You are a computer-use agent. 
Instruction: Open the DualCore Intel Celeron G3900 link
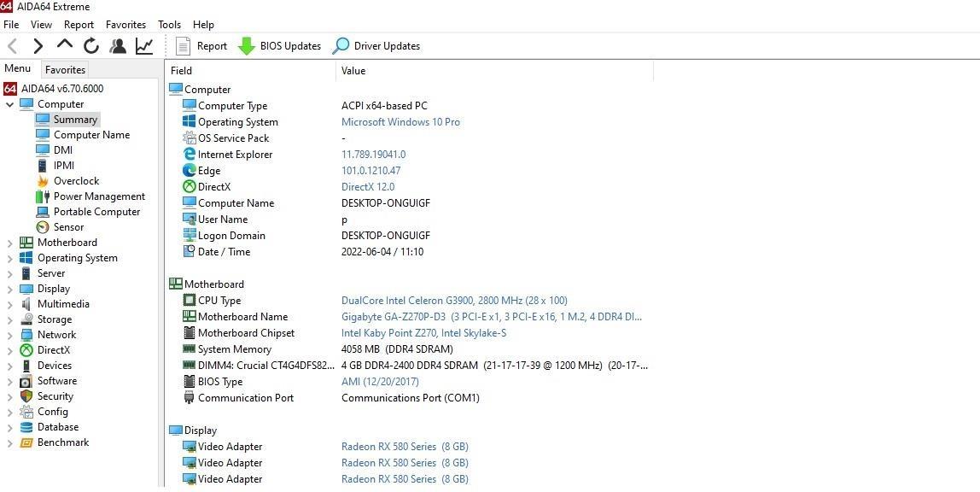454,301
